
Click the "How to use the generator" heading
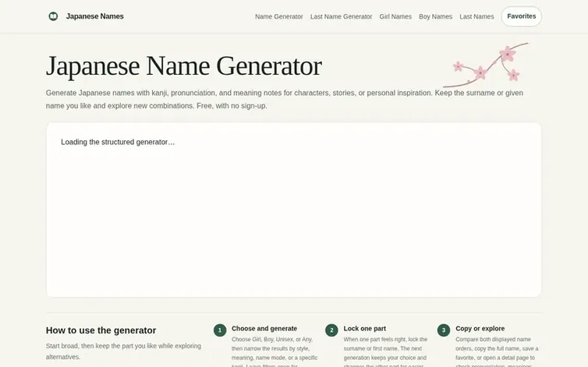tap(101, 330)
